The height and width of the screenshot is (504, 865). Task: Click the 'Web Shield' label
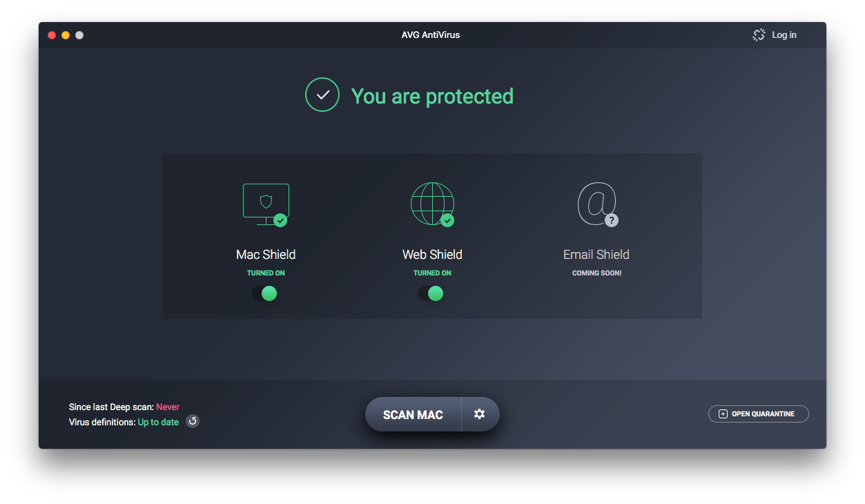[432, 255]
